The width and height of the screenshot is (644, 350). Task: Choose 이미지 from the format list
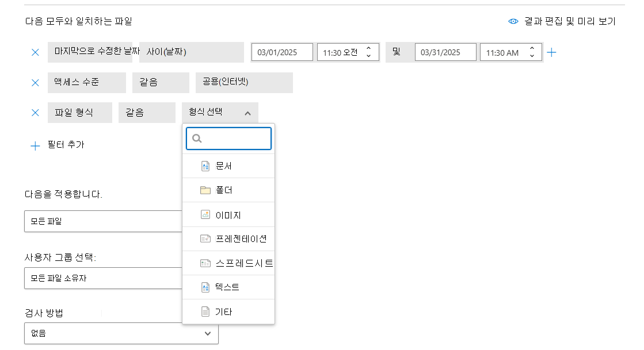coord(228,215)
